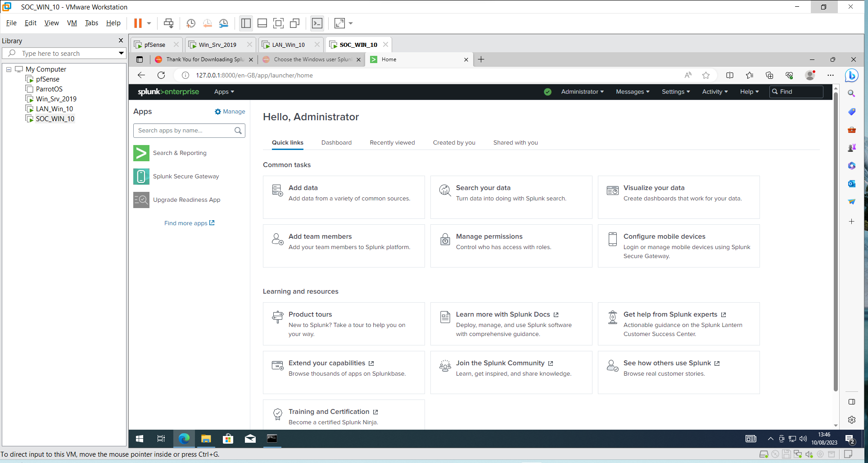This screenshot has height=463, width=868.
Task: Click the browser refresh icon
Action: [x=161, y=75]
